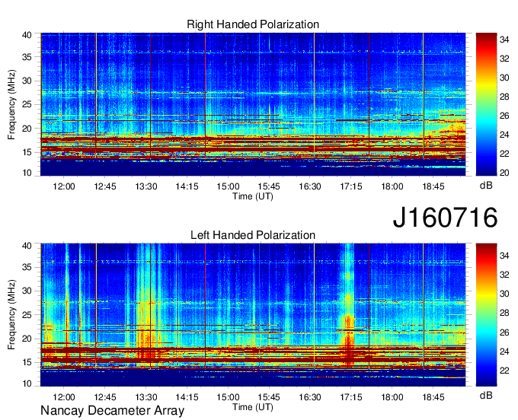
Task: Click 35 on Left Handed frequency axis
Action: [x=27, y=267]
